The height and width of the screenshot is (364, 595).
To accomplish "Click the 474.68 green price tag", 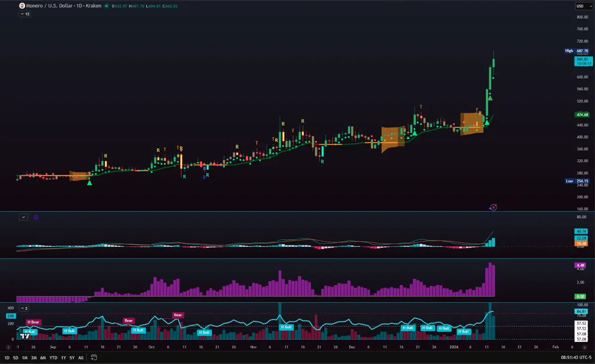I will (x=582, y=115).
